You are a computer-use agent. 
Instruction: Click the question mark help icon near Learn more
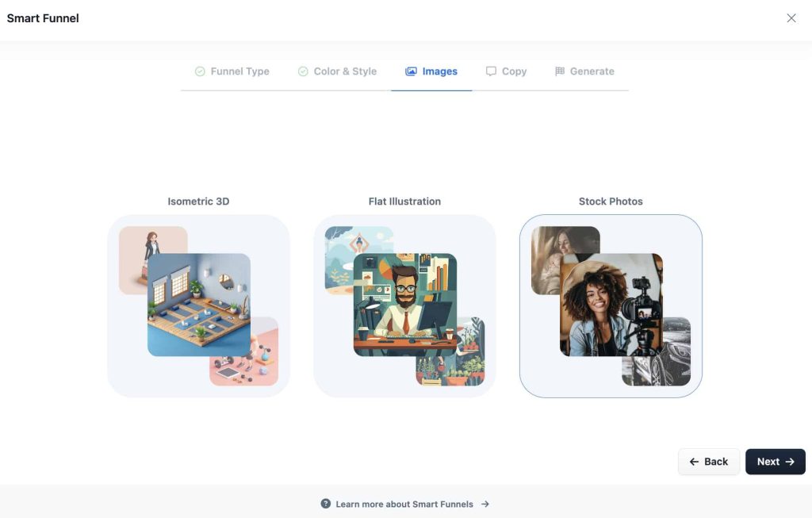[325, 503]
